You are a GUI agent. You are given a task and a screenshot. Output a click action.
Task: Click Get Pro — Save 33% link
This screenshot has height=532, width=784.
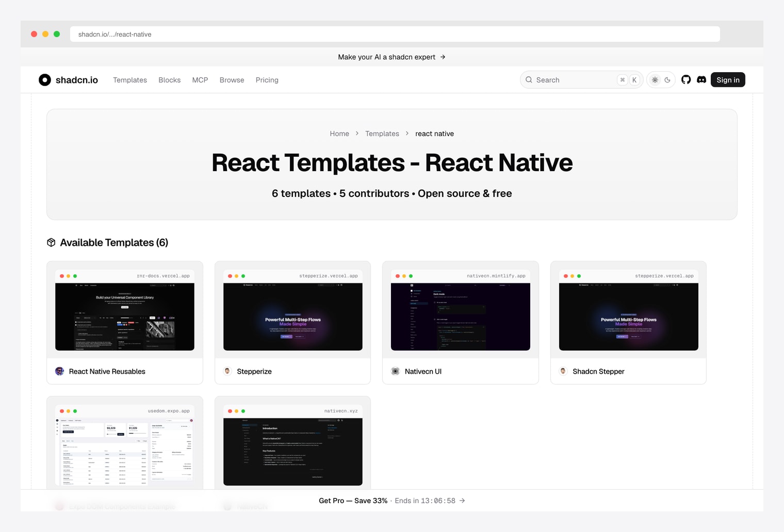coord(353,501)
